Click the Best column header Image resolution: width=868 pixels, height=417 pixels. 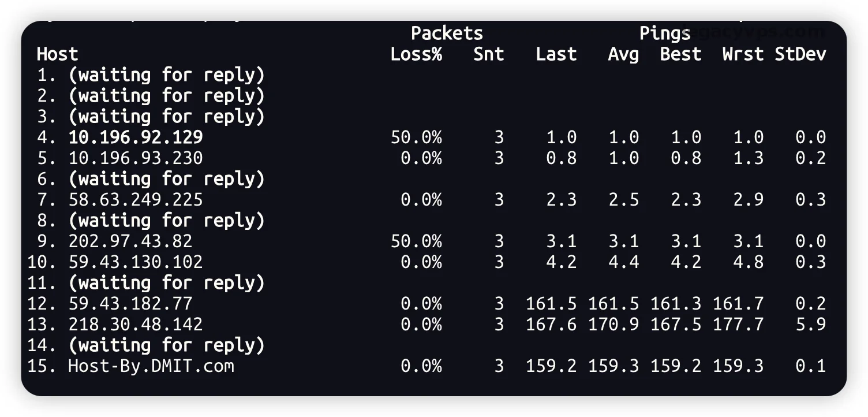[680, 54]
